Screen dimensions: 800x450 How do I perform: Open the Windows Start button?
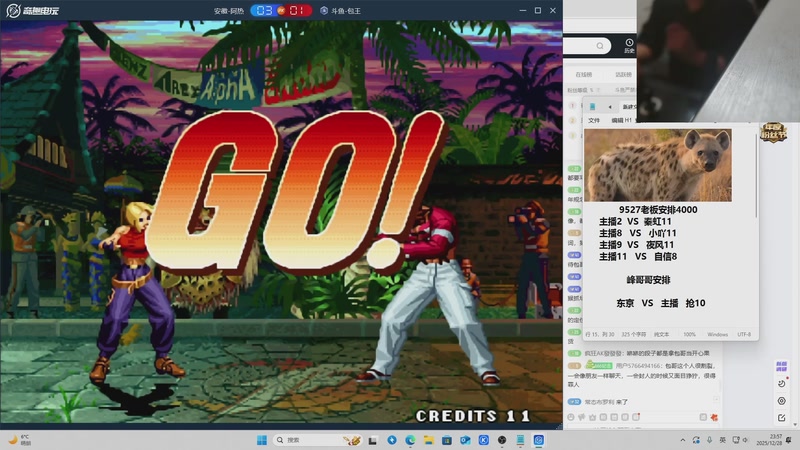[262, 440]
